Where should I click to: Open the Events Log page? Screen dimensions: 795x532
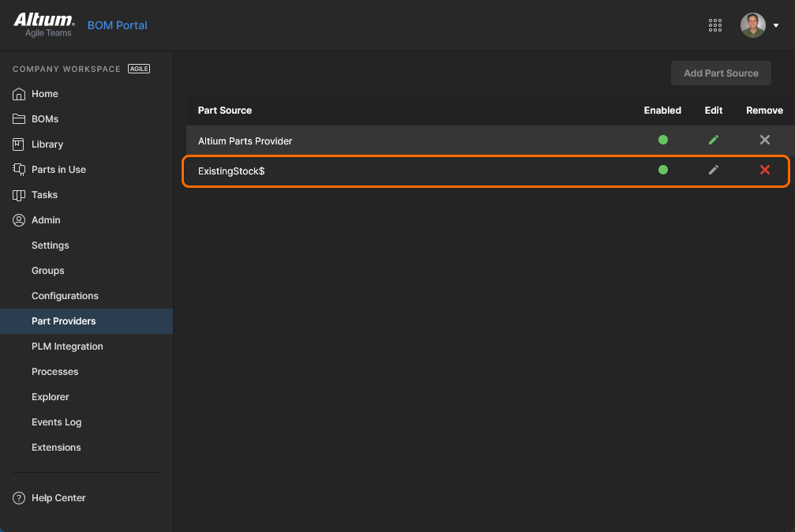pyautogui.click(x=56, y=422)
